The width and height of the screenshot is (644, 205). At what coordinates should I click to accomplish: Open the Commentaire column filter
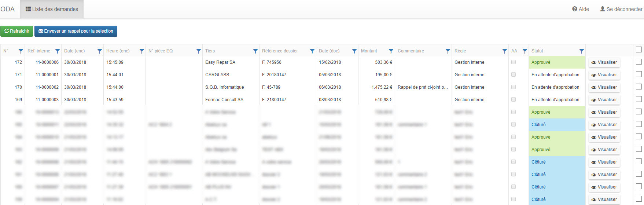point(448,51)
